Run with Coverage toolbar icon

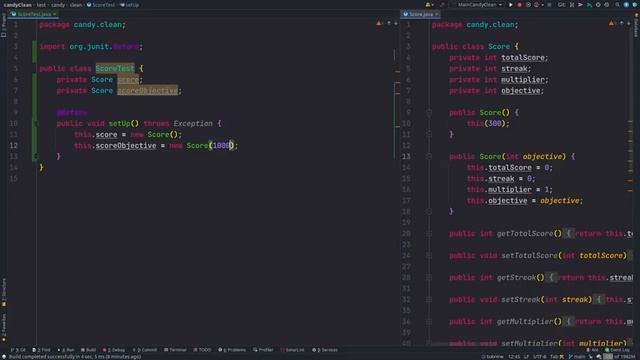click(528, 5)
